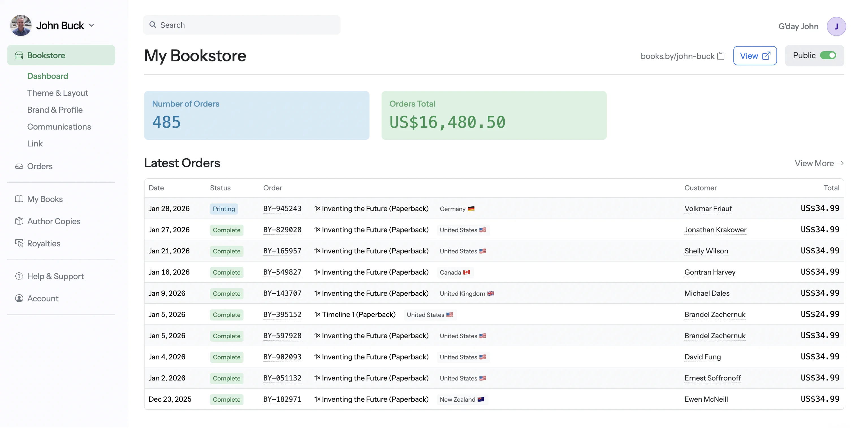Click the search magnifier icon
This screenshot has width=868, height=428.
click(153, 25)
